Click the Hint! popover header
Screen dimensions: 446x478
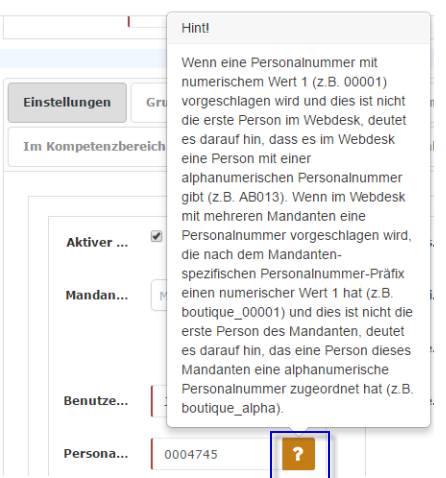pos(298,28)
